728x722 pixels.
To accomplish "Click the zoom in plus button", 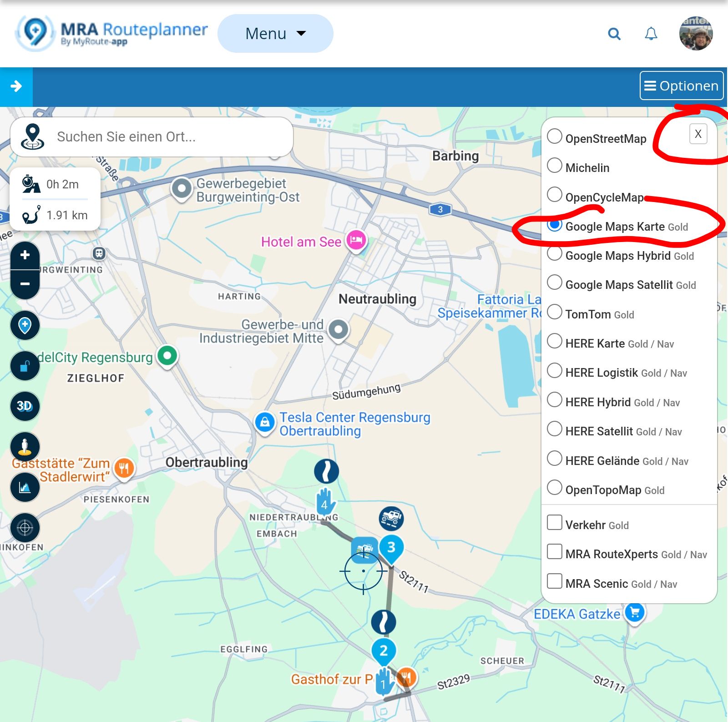I will (25, 255).
